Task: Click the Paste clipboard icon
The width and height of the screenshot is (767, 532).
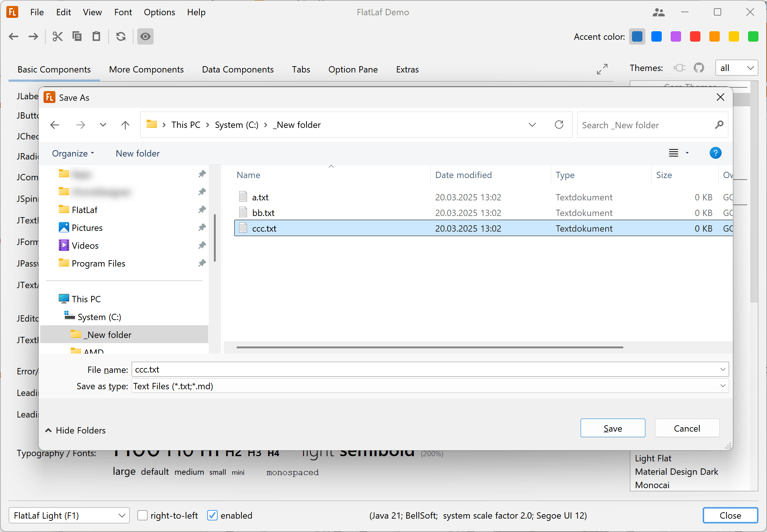Action: [x=96, y=36]
